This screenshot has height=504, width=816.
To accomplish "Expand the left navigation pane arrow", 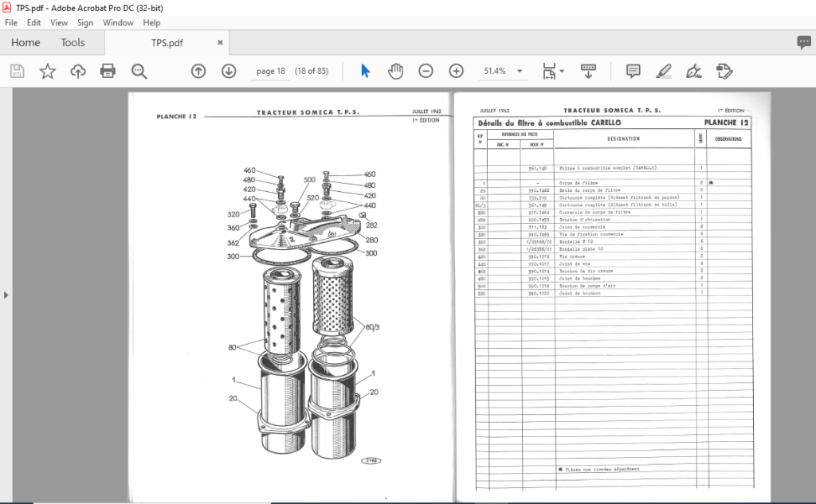I will [6, 295].
